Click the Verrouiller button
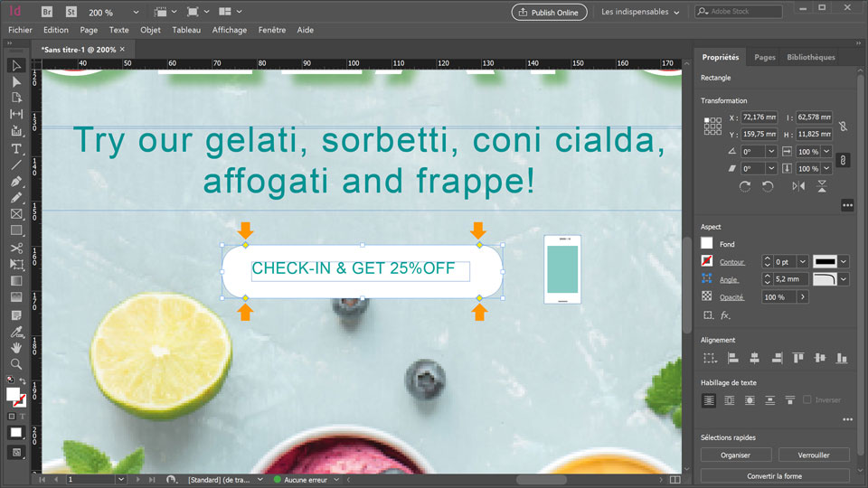868x488 pixels. [x=814, y=455]
